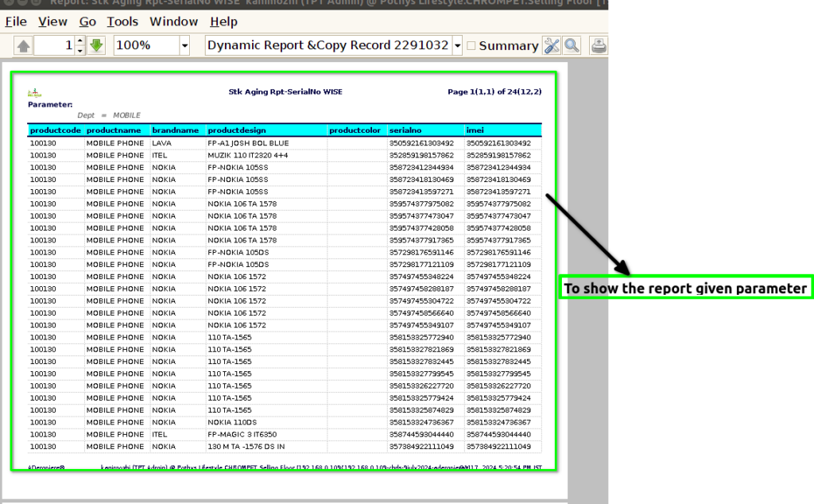Viewport: 814px width, 504px height.
Task: Click the print/export report icon
Action: (599, 45)
